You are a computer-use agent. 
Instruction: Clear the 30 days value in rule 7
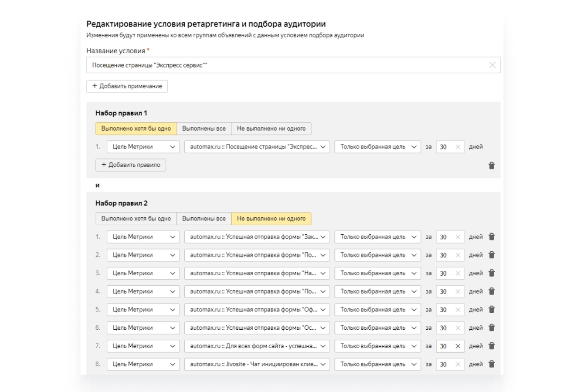(458, 346)
